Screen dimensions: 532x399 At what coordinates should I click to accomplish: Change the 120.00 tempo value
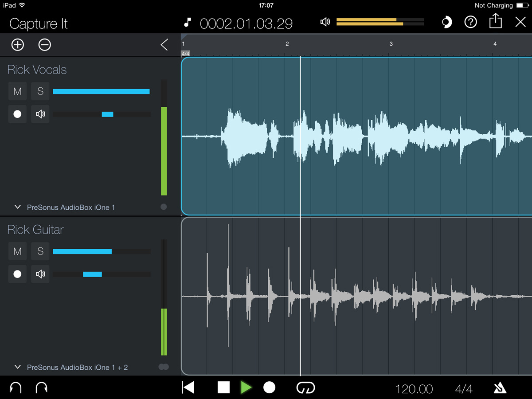414,389
